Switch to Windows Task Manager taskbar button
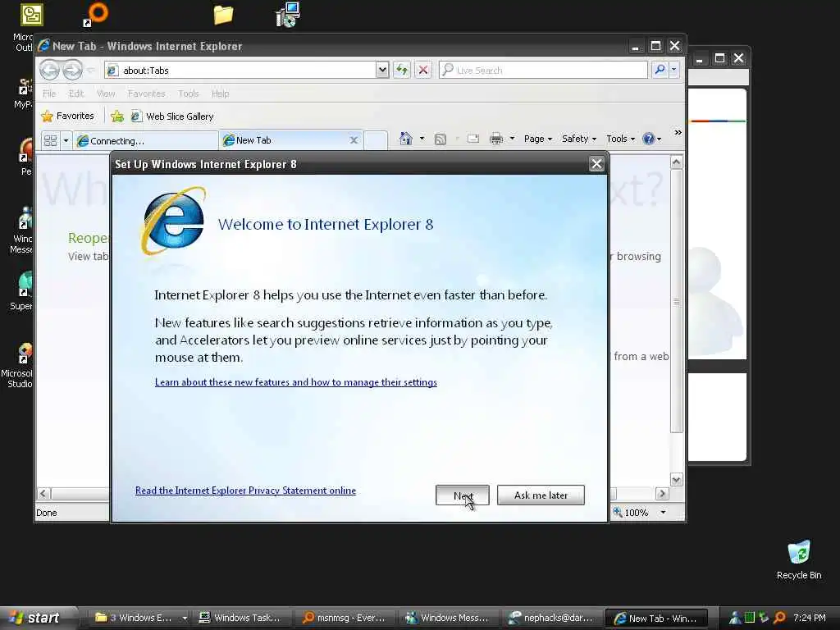 coord(240,618)
